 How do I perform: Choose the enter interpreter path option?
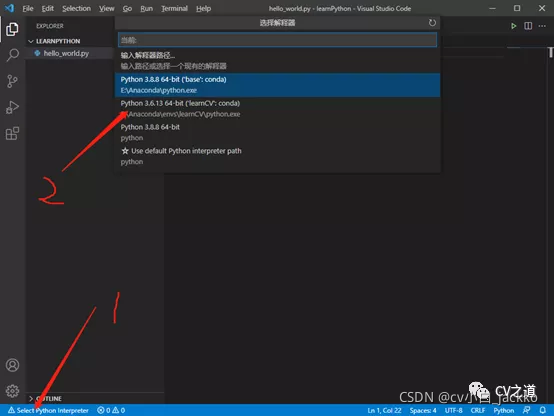click(x=277, y=61)
